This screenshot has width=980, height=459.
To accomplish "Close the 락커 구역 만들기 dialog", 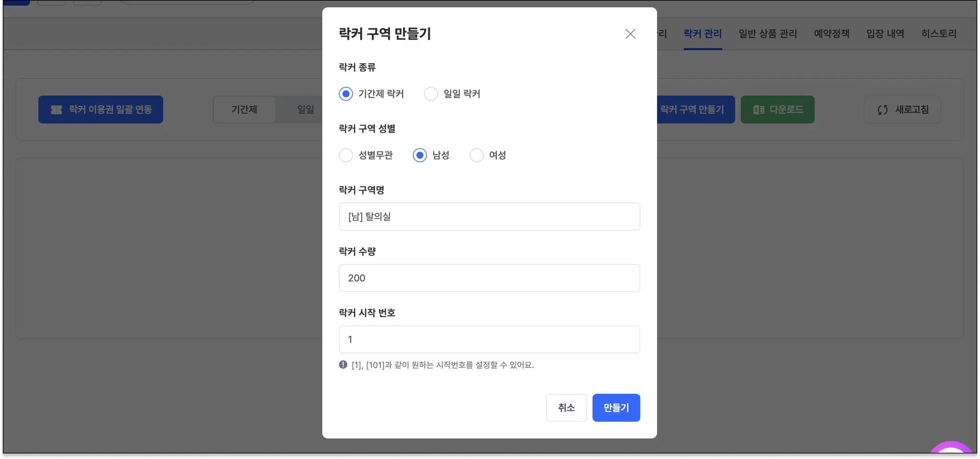I will (x=630, y=34).
